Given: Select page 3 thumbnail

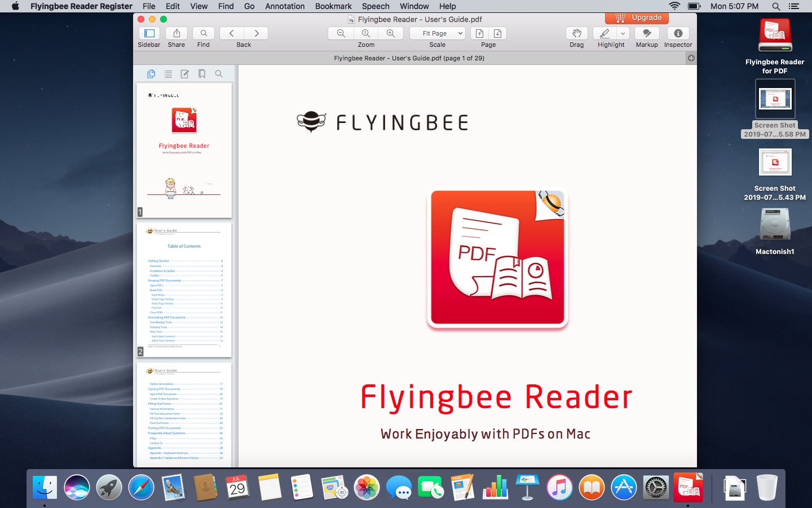Looking at the screenshot, I should tap(184, 415).
